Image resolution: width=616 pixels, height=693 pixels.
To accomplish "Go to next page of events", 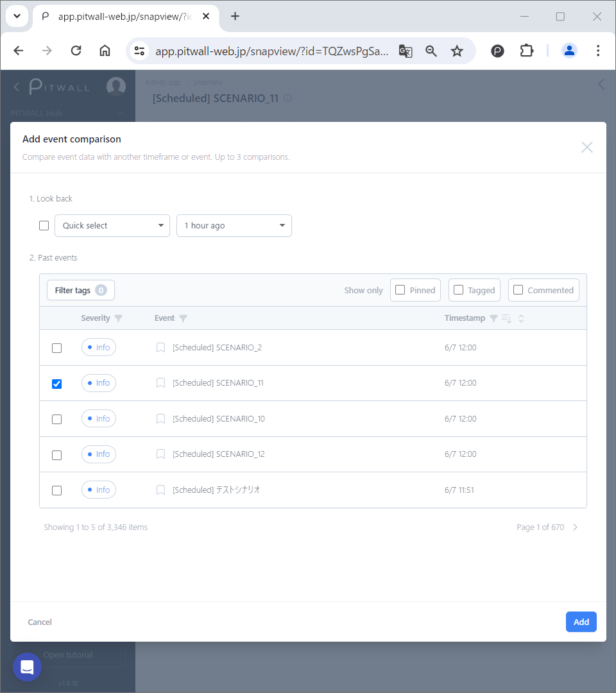I will coord(575,527).
